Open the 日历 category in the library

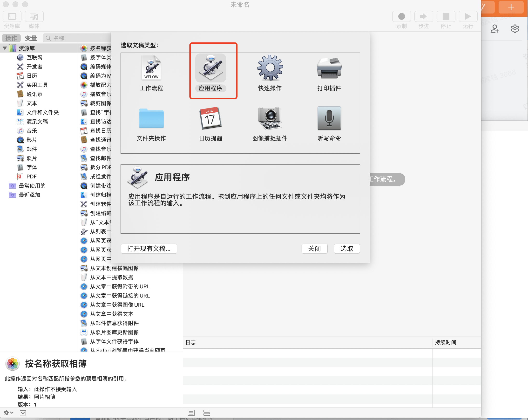(x=39, y=76)
